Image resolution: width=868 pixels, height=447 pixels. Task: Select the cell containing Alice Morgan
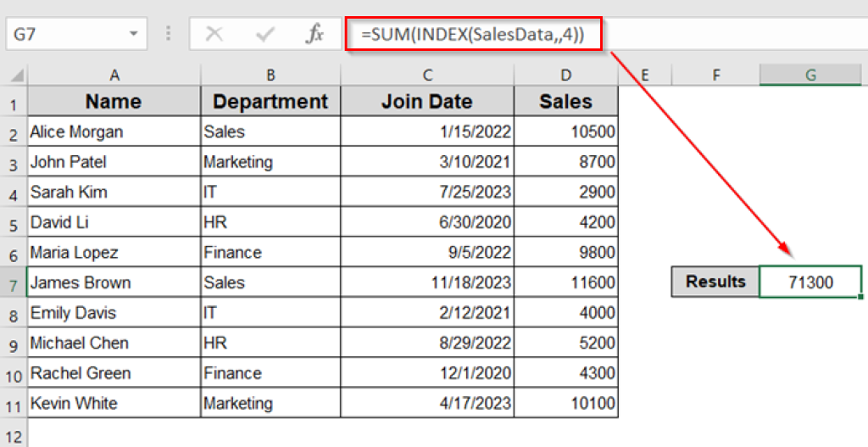click(114, 131)
